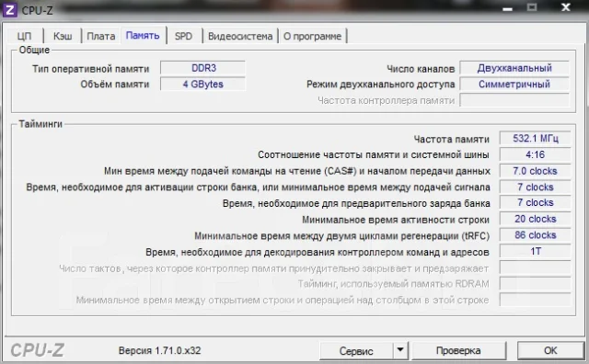Click the Проверка button
Viewport: 589px width, 364px height.
(458, 350)
